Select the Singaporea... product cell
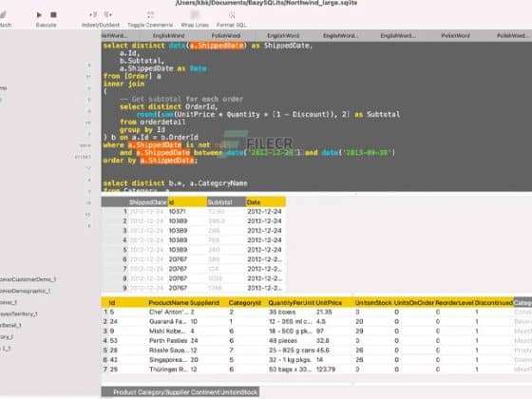 (169, 360)
